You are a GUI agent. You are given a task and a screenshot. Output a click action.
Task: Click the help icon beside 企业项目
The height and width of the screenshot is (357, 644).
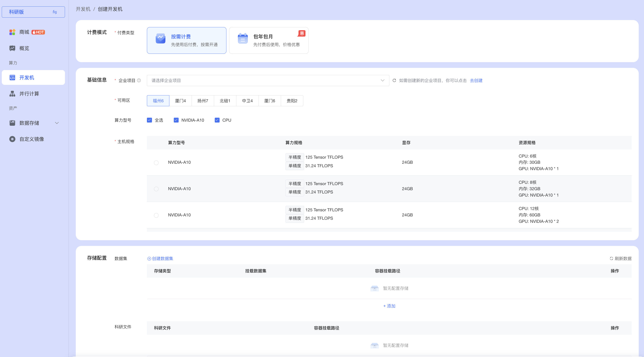click(x=139, y=80)
